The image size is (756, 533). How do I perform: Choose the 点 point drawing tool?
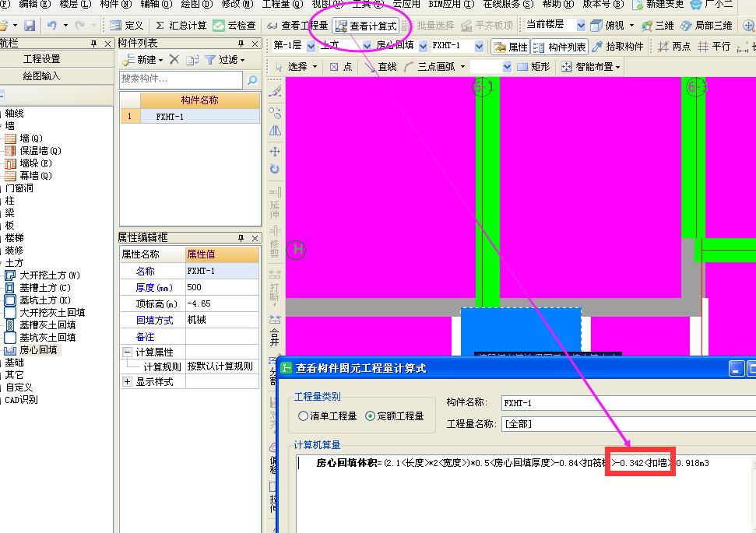(341, 67)
